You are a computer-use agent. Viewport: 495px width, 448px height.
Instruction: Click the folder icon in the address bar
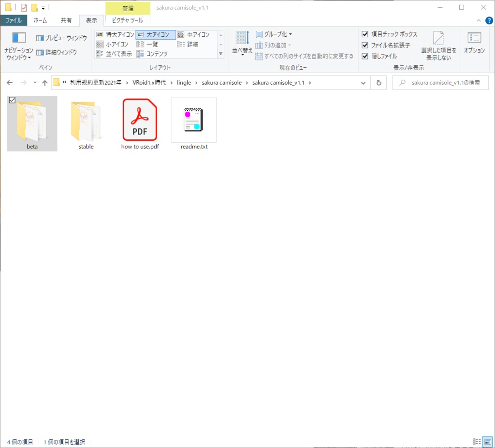click(x=57, y=82)
